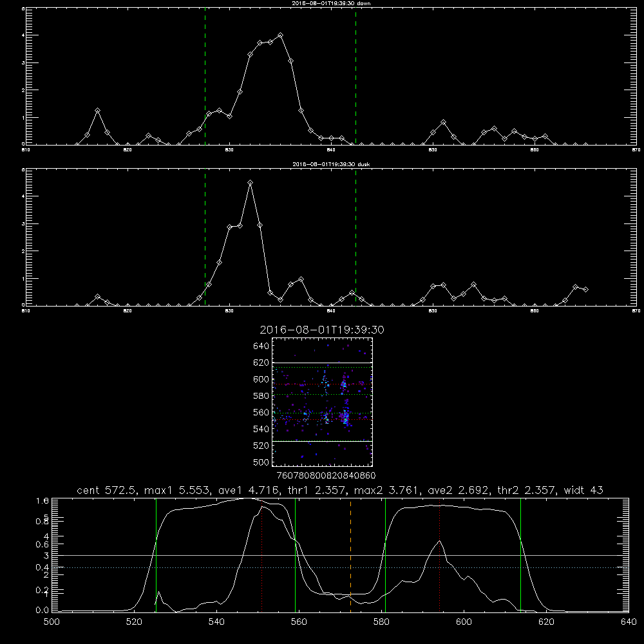Select the 'cent 572.5' statistic text
The width and height of the screenshot is (644, 644).
pos(108,490)
